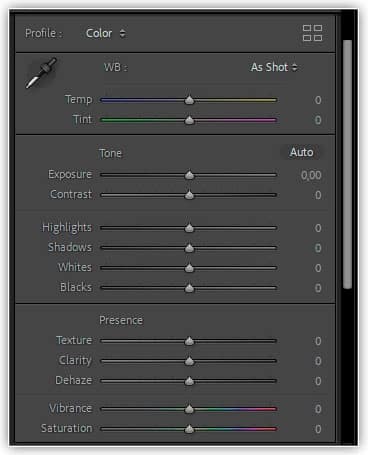This screenshot has width=368, height=455.
Task: Click the Contrast slider handle
Action: coord(189,195)
